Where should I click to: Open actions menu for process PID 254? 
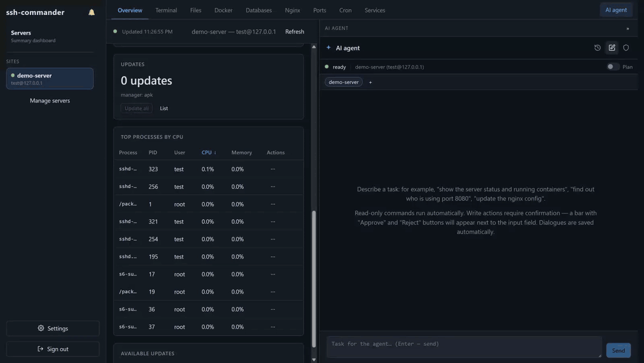[273, 239]
